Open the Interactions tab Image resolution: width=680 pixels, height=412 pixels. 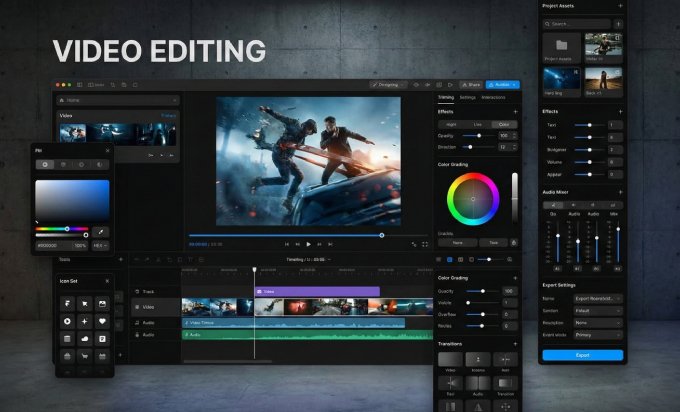point(493,97)
